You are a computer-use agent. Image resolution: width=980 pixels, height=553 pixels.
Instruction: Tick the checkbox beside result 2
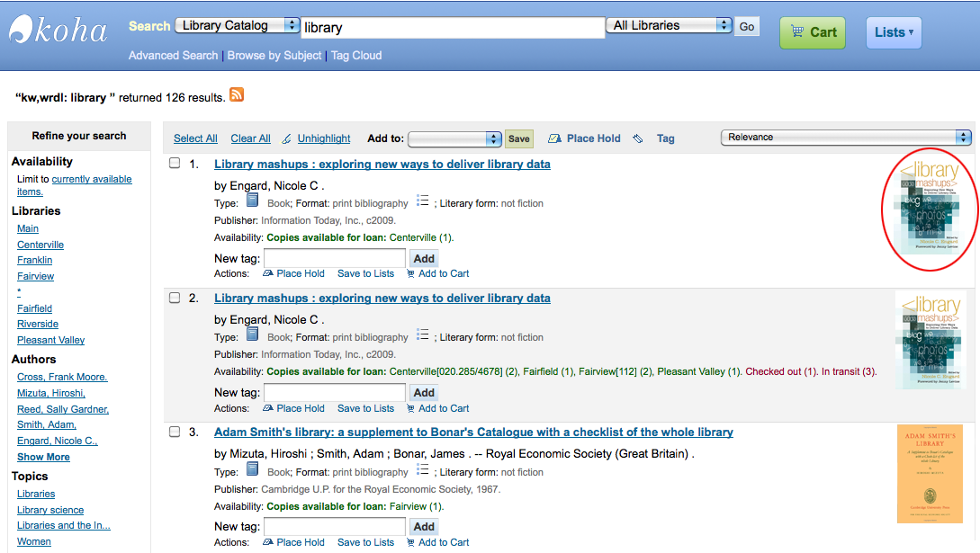[175, 298]
